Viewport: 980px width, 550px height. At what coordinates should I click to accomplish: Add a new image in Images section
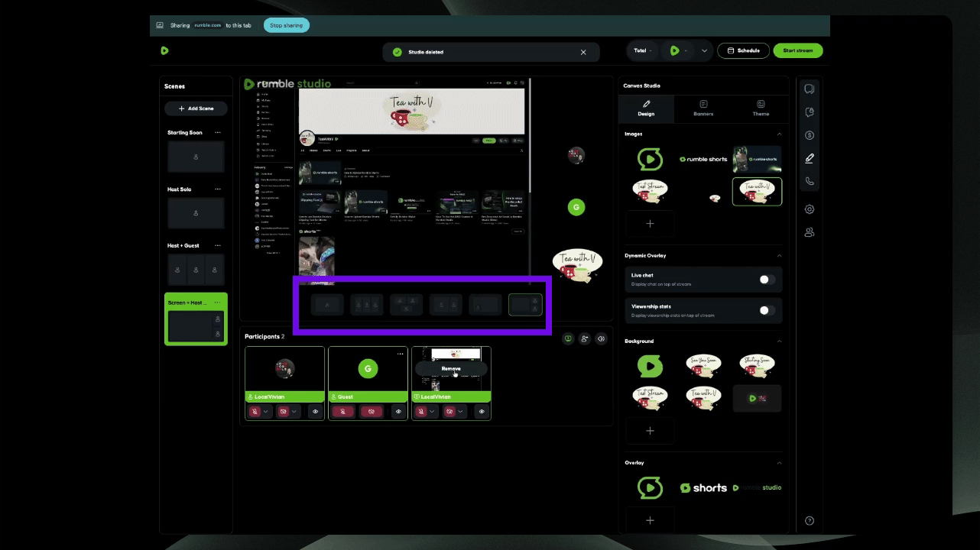point(650,224)
